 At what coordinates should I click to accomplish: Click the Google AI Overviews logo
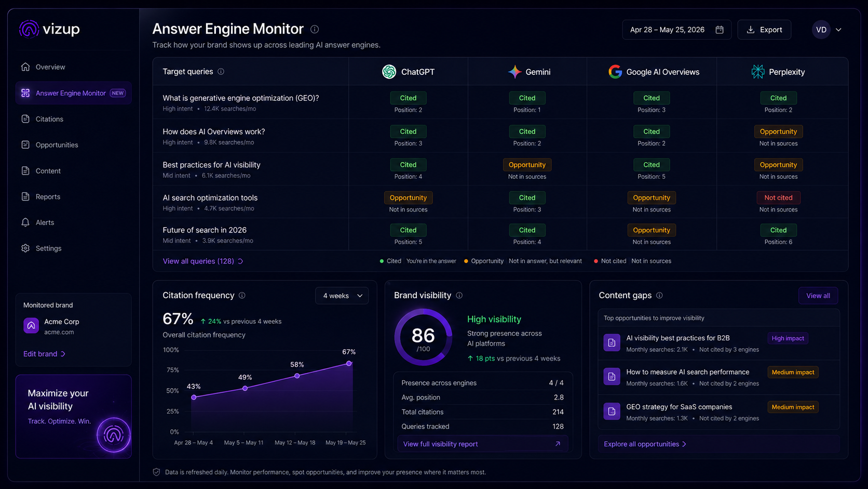click(x=615, y=72)
